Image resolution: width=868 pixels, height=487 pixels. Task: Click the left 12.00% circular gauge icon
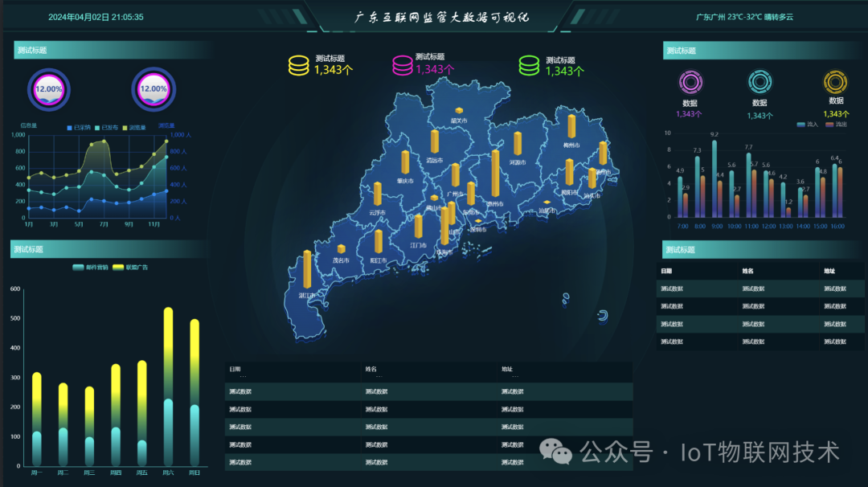49,88
